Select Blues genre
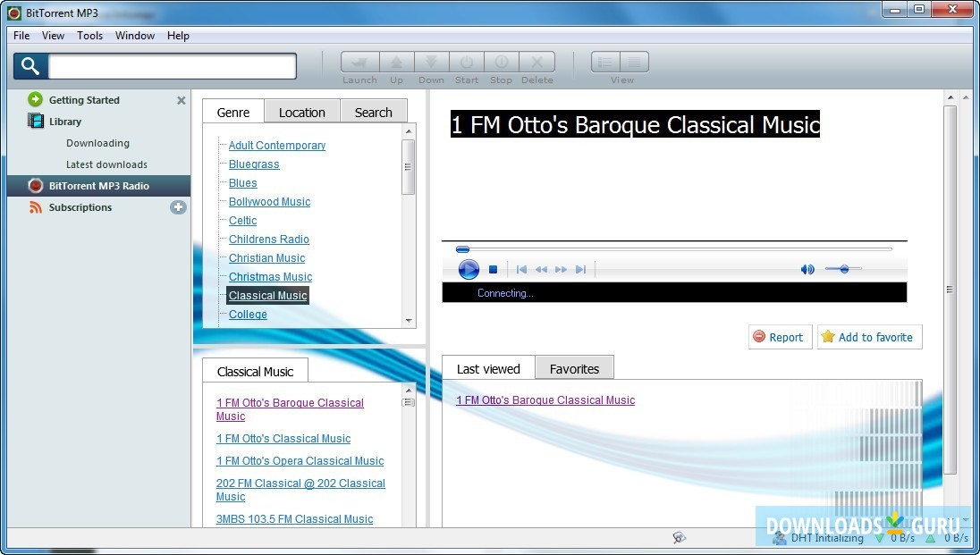980x555 pixels. pos(242,183)
